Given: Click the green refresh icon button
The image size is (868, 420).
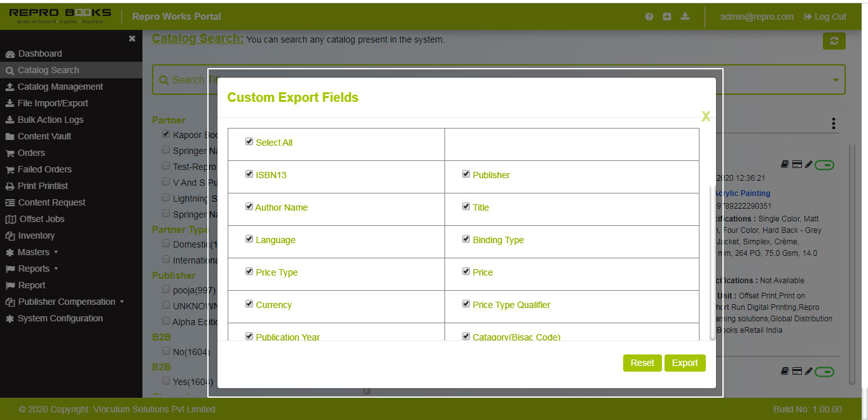Looking at the screenshot, I should [x=834, y=41].
